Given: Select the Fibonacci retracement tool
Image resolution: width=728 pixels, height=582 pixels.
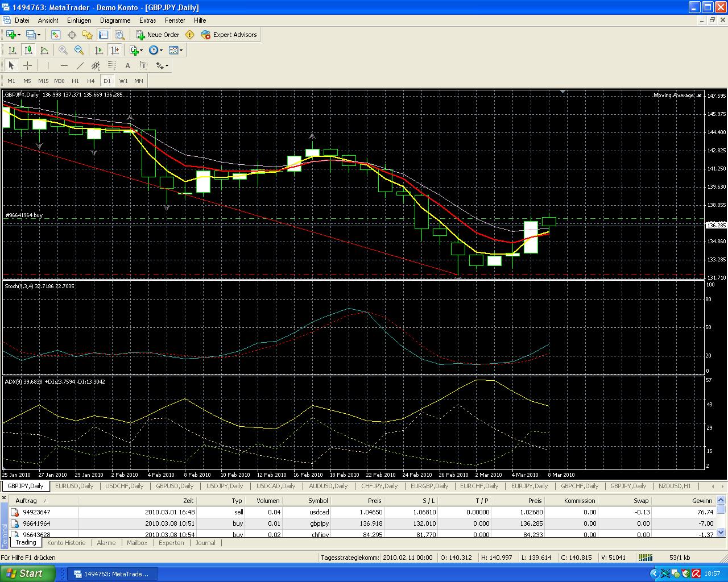Looking at the screenshot, I should point(112,65).
